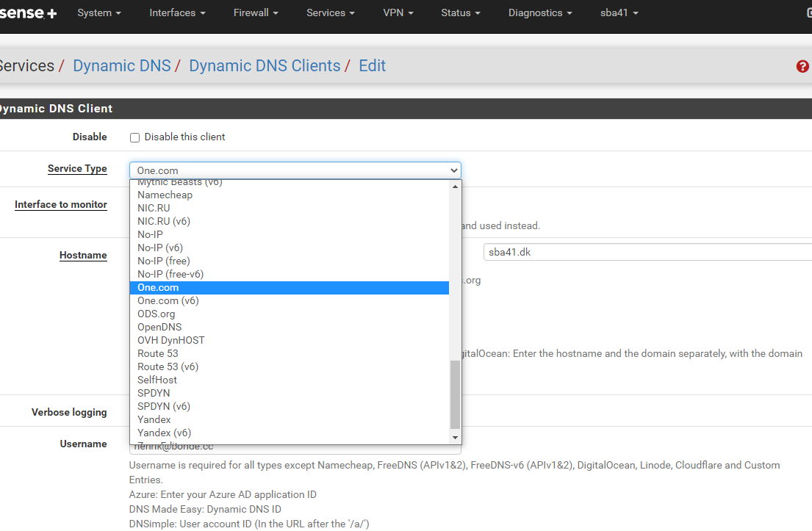The width and height of the screenshot is (812, 531).
Task: Select NIC.RU from the service list
Action: 289,208
